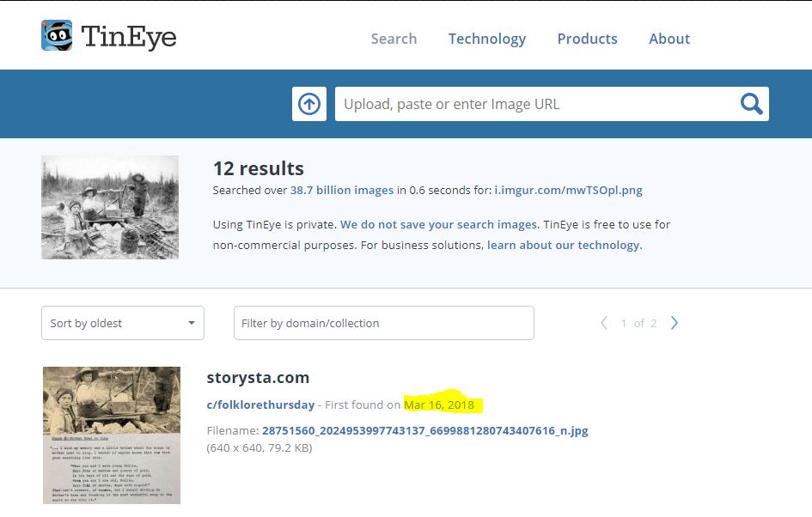Click the '12 results' heading
The height and width of the screenshot is (517, 812).
(x=259, y=168)
